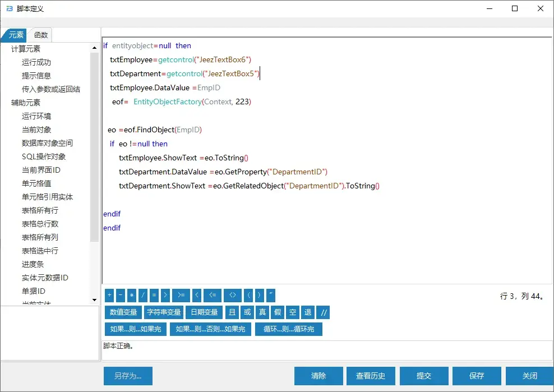Image resolution: width=554 pixels, height=392 pixels.
Task: Click the scroll-down arrow of element list
Action: pos(94,300)
